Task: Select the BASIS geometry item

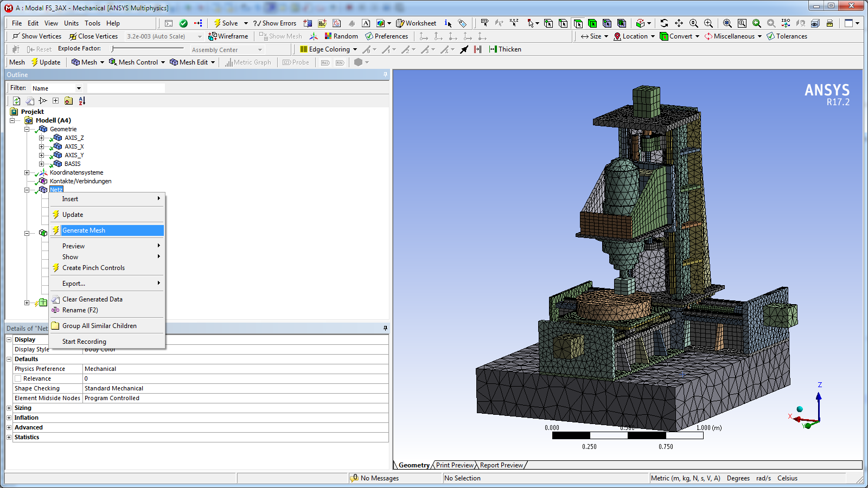Action: click(73, 164)
